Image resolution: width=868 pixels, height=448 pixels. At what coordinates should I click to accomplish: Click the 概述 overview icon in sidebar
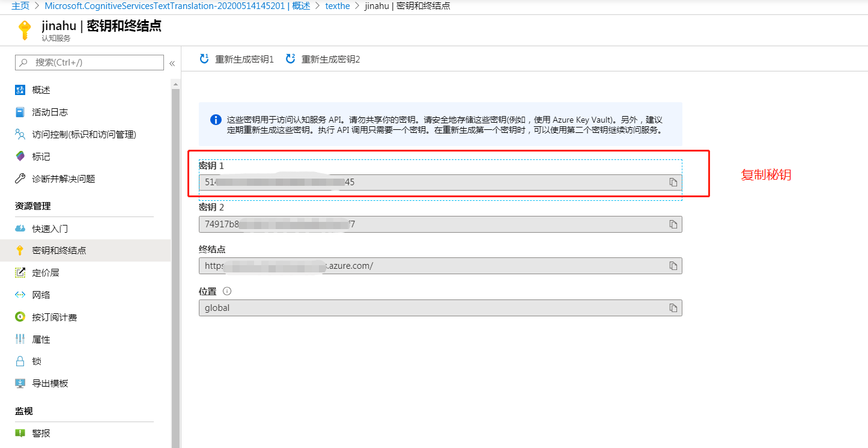coord(20,90)
